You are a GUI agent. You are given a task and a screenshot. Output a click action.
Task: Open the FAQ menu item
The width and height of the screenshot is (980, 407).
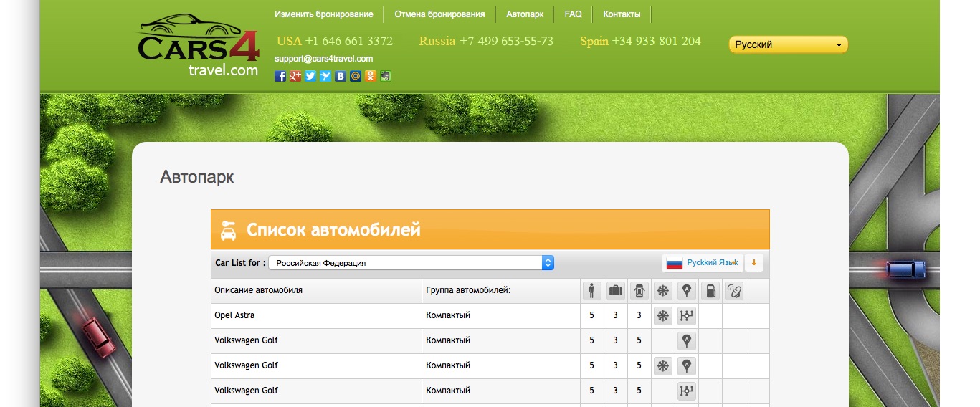[574, 14]
